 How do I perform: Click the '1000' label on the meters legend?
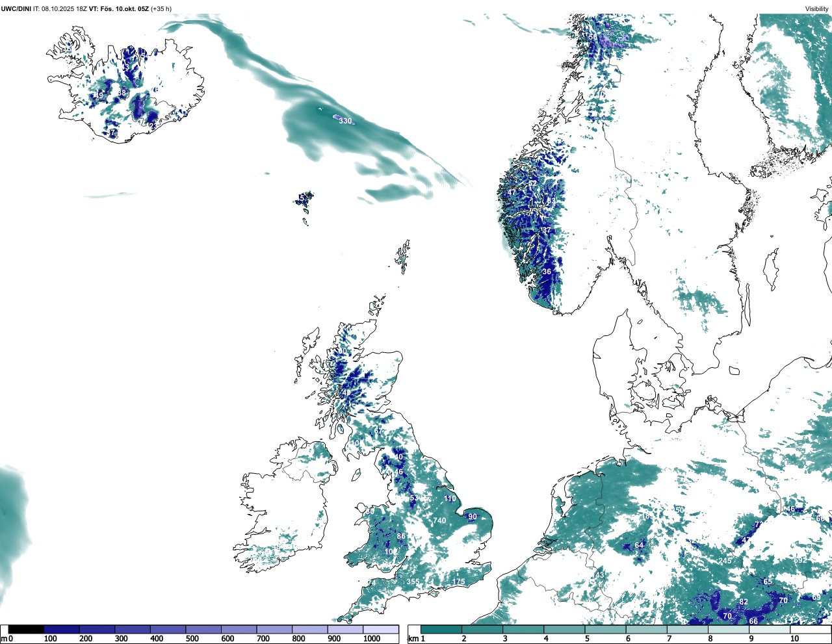[x=371, y=639]
